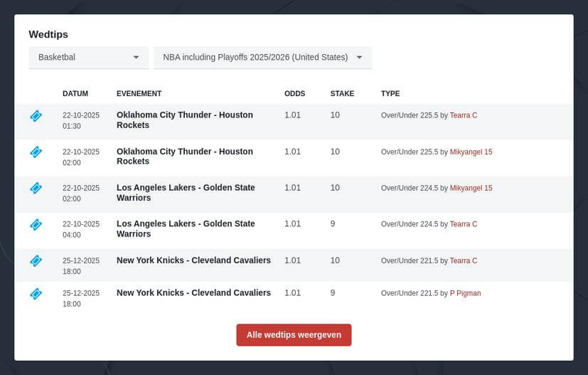The width and height of the screenshot is (588, 375).
Task: Open Tearra C profile in first row
Action: click(x=463, y=115)
